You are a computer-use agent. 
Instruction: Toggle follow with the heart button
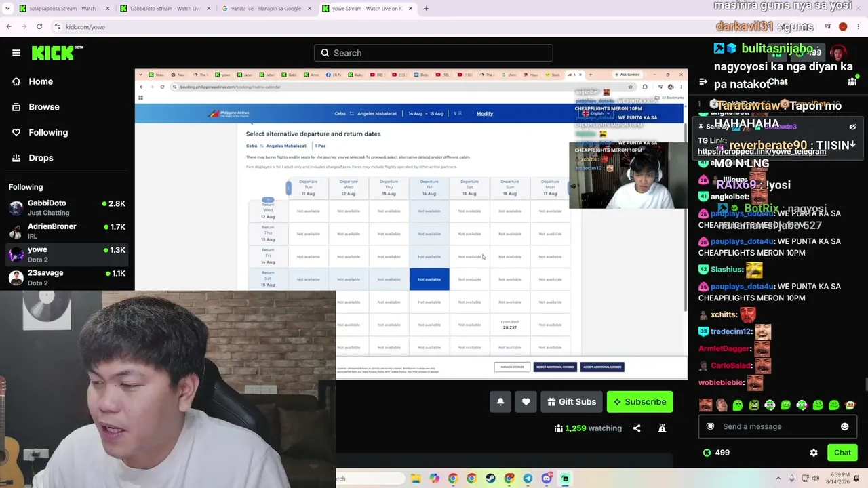click(x=526, y=402)
